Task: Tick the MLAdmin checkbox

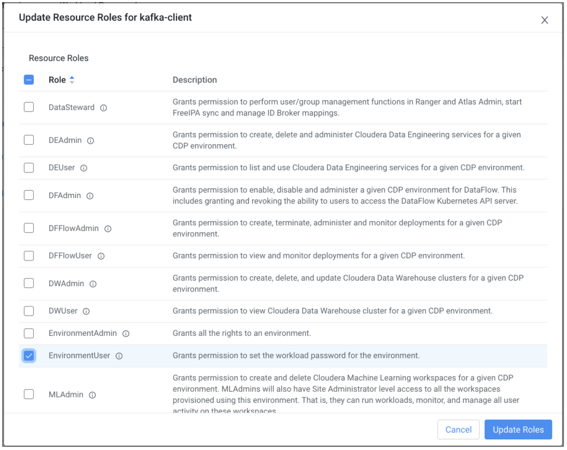Action: (29, 394)
